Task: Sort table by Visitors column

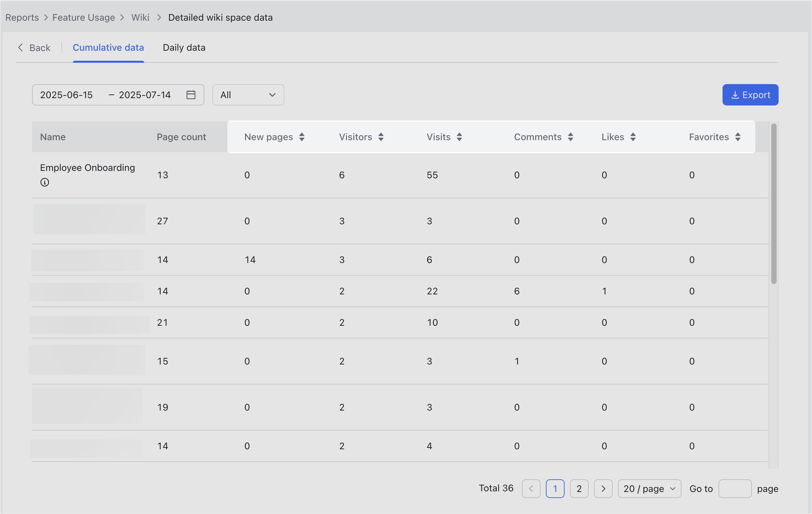Action: [381, 137]
